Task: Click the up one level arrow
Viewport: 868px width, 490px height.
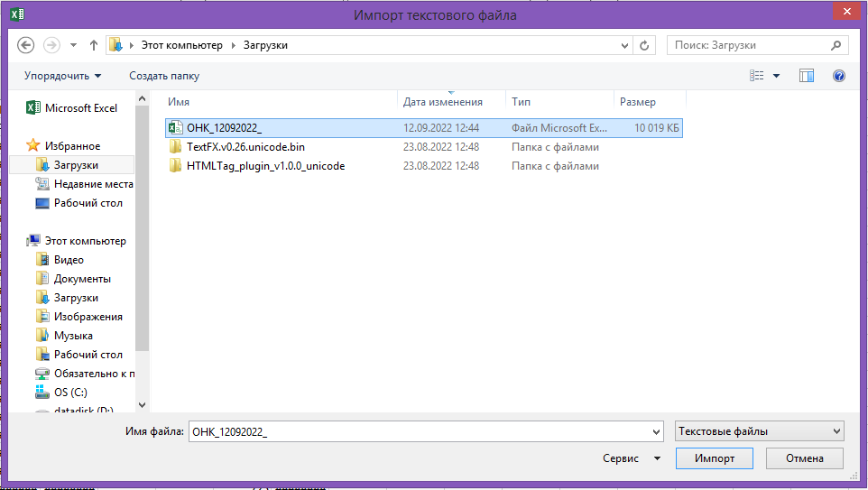Action: click(x=94, y=45)
